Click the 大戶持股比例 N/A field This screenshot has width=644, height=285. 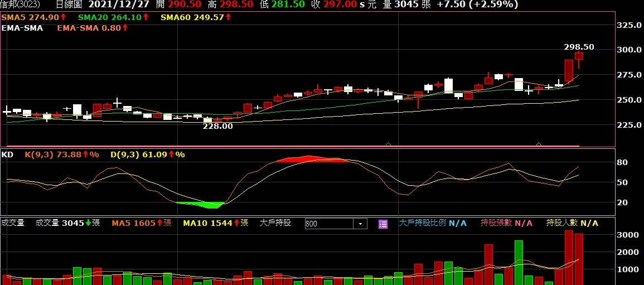tap(433, 223)
